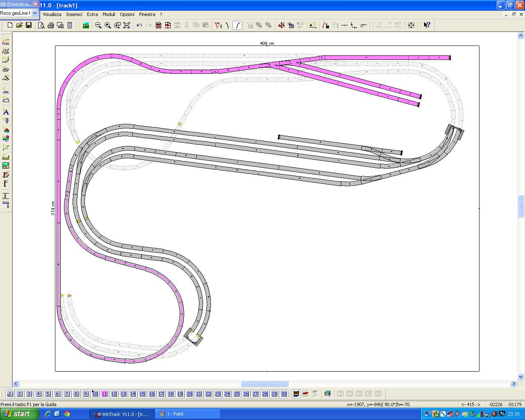The image size is (525, 420).
Task: Open the Moduli menu
Action: 109,14
